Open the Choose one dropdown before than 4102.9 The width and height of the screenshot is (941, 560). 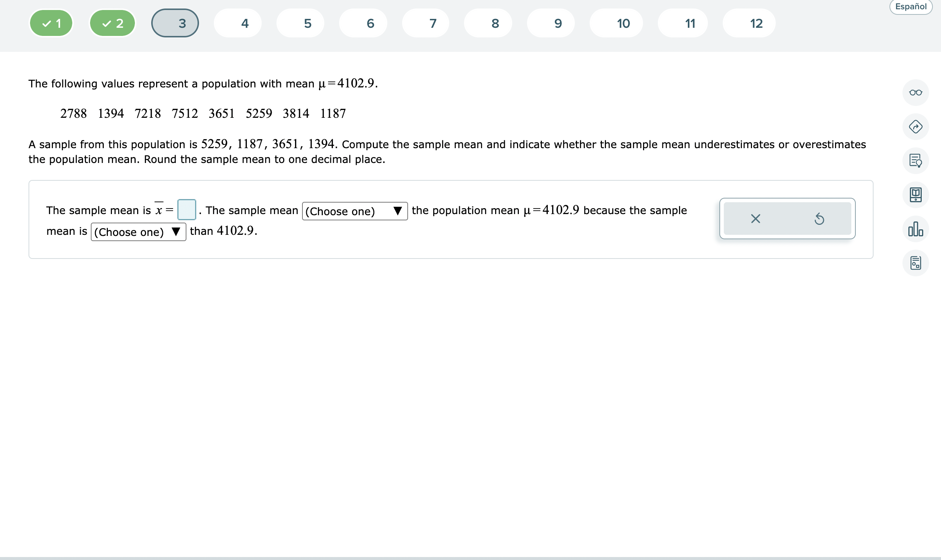138,232
